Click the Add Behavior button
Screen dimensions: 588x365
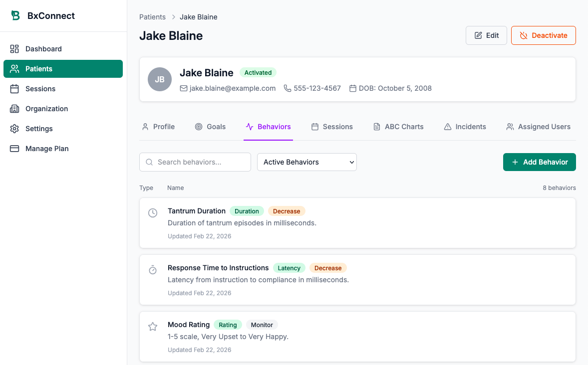pyautogui.click(x=539, y=162)
